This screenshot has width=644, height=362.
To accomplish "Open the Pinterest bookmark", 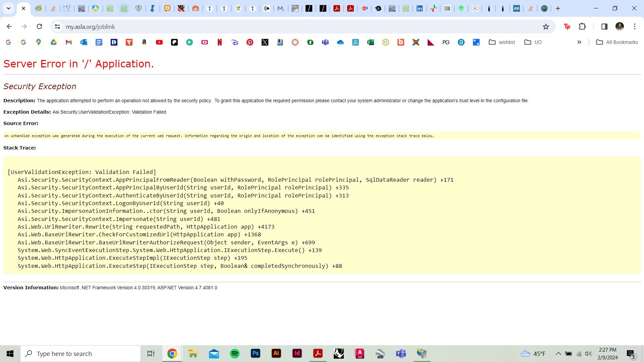I will pyautogui.click(x=250, y=42).
